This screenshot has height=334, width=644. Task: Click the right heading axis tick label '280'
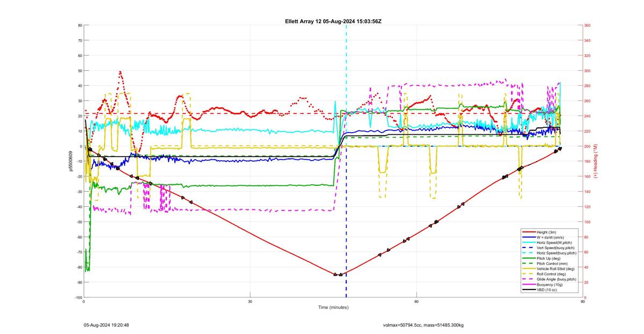point(588,86)
